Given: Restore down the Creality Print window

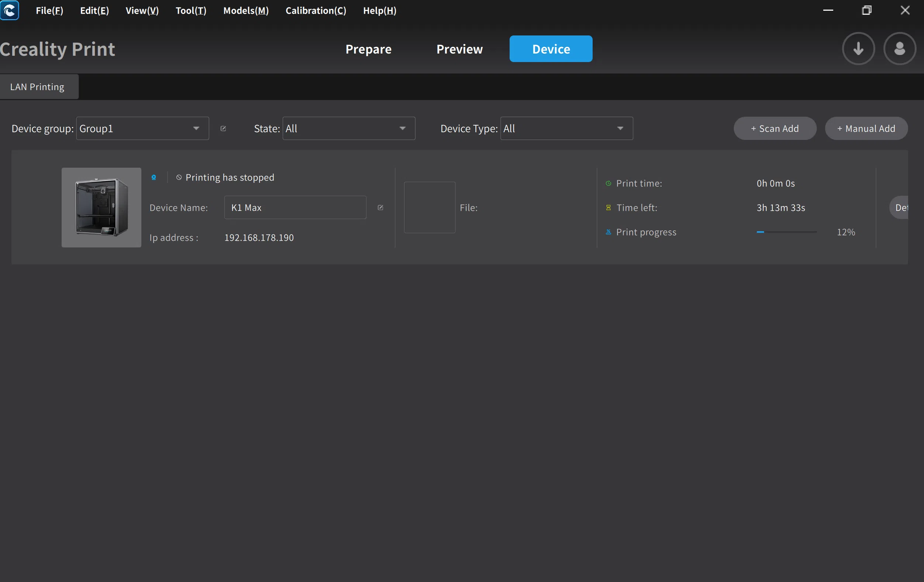Looking at the screenshot, I should [866, 10].
